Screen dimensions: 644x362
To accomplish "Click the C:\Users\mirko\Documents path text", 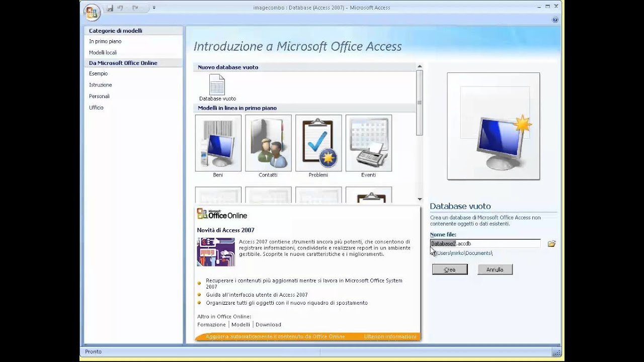I will (x=462, y=253).
